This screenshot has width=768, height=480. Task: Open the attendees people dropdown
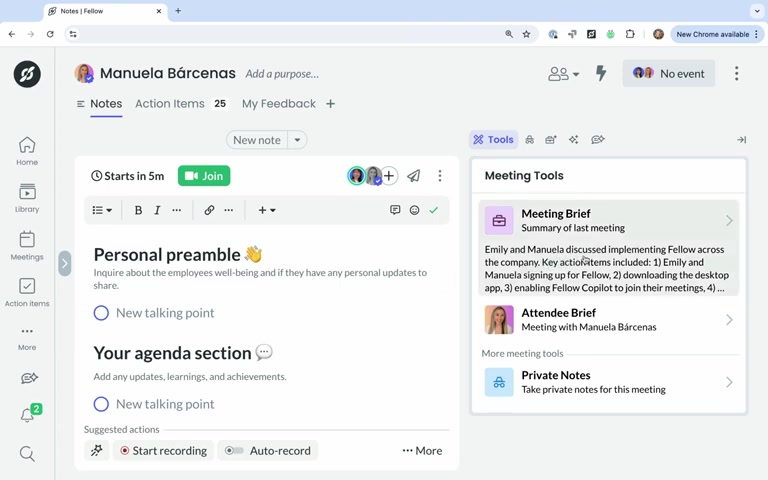[563, 74]
